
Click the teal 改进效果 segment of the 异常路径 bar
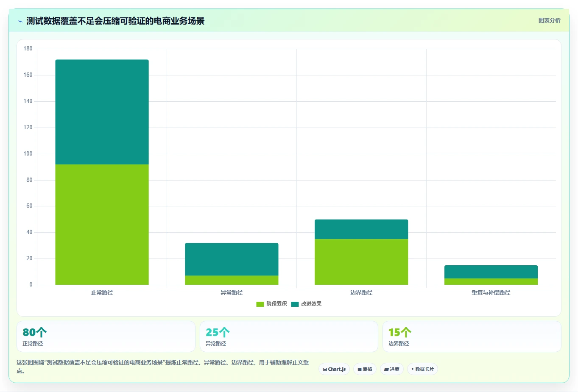tap(232, 259)
